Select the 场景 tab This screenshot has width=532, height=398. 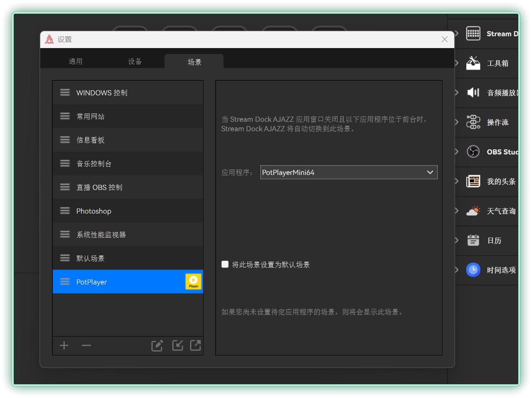[194, 62]
